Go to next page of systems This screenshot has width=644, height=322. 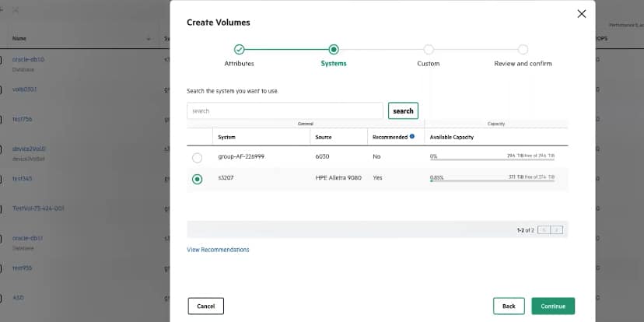(x=557, y=230)
